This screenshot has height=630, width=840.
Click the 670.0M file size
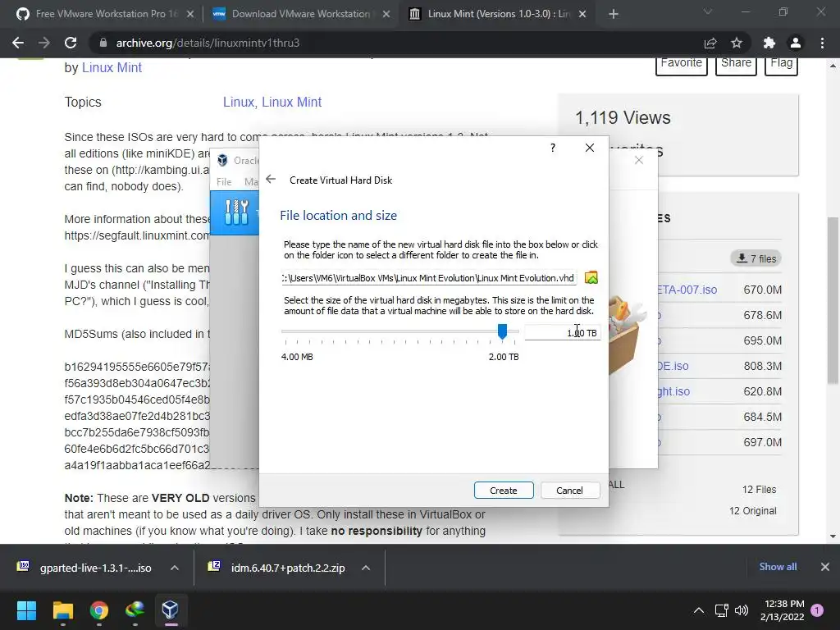point(762,290)
